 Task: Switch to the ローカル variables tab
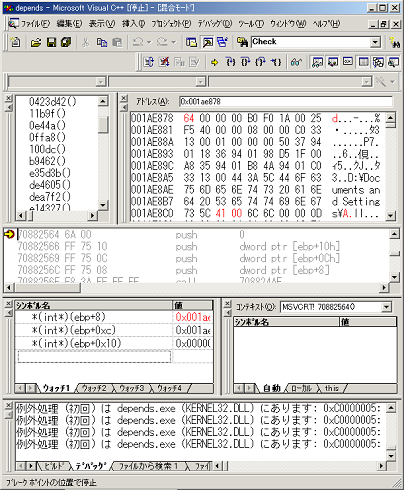click(x=301, y=388)
